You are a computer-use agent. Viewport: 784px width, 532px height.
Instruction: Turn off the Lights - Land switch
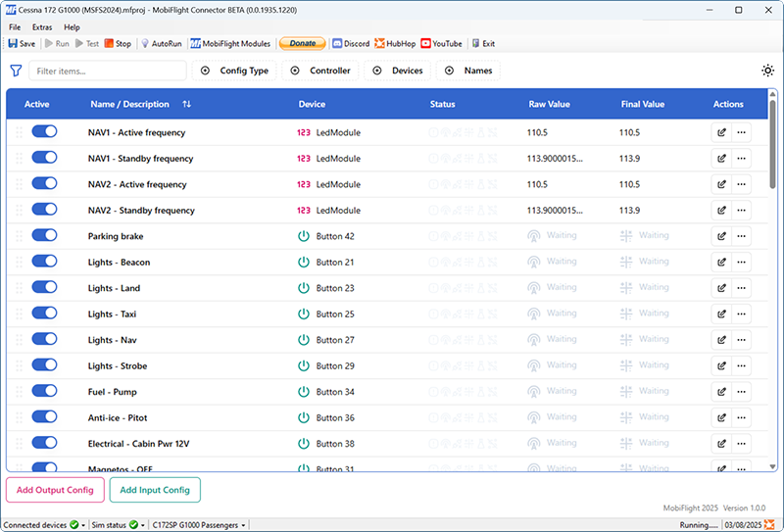[x=44, y=287]
